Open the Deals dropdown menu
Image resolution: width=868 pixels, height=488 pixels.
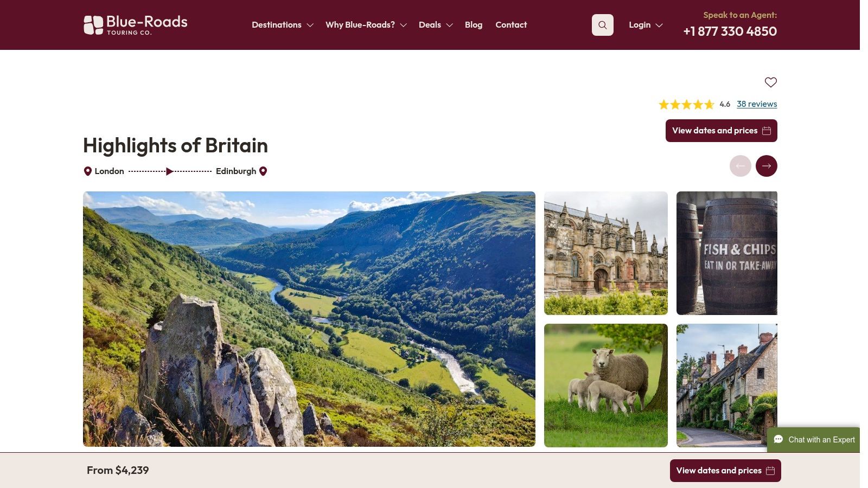click(436, 25)
